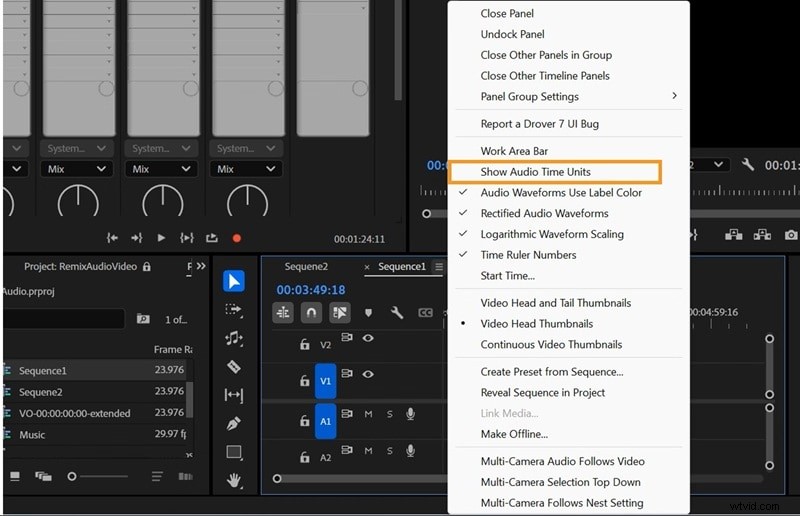Click Go to In point in audio mixer
Image resolution: width=800 pixels, height=516 pixels.
[112, 238]
